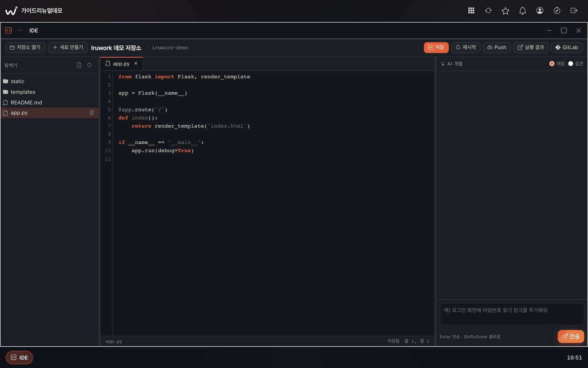Push changes with Push button
588x368 pixels.
[496, 48]
